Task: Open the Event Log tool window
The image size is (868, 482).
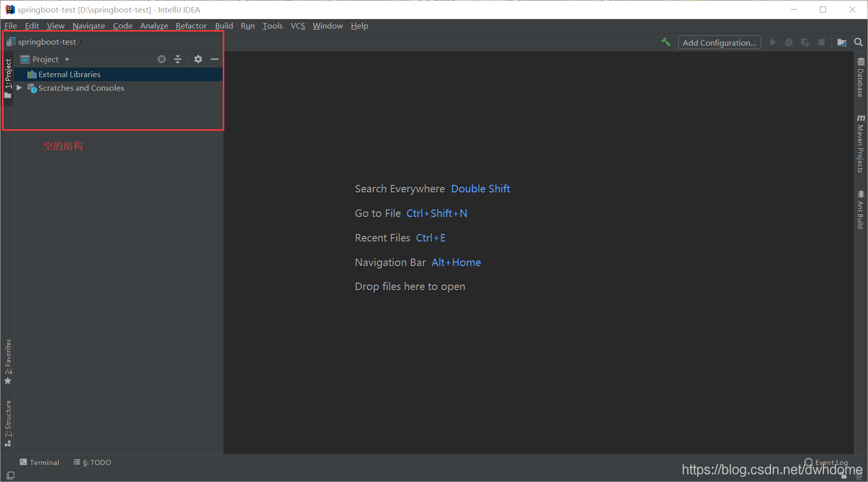Action: click(x=826, y=462)
